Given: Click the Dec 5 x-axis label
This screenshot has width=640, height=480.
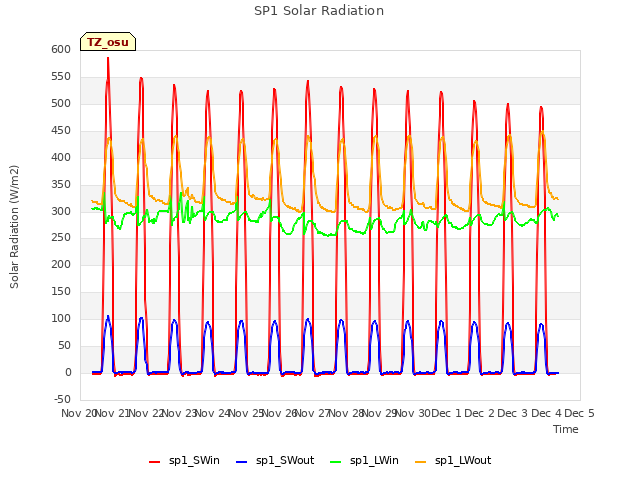Looking at the screenshot, I should (x=579, y=413).
